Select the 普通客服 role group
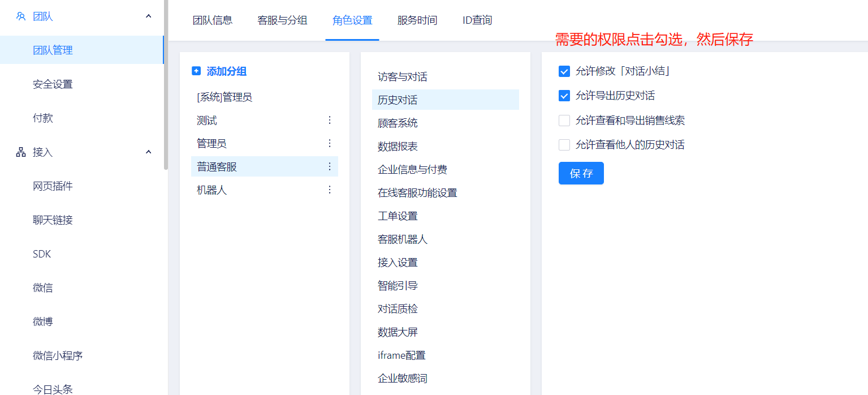Screen dimensions: 868x395 click(x=265, y=166)
